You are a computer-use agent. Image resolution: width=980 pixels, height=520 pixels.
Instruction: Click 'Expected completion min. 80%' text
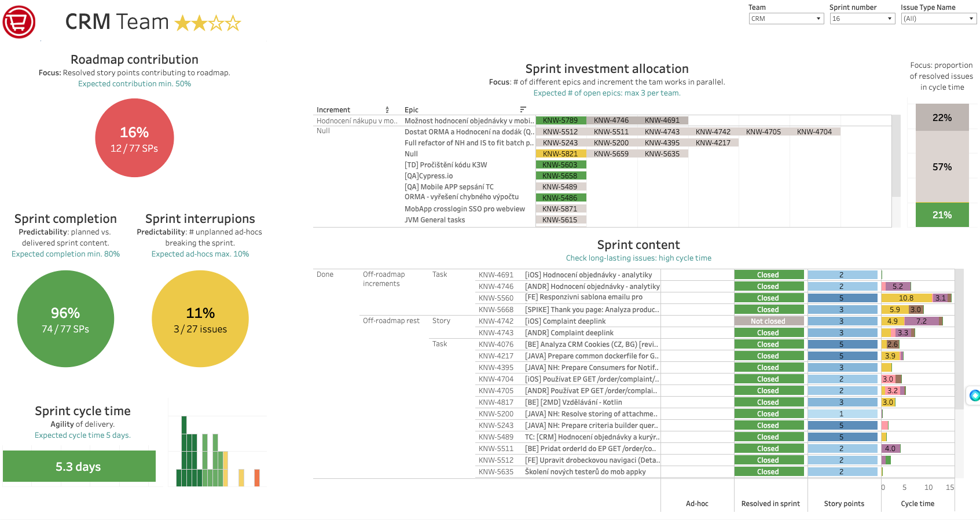click(65, 254)
